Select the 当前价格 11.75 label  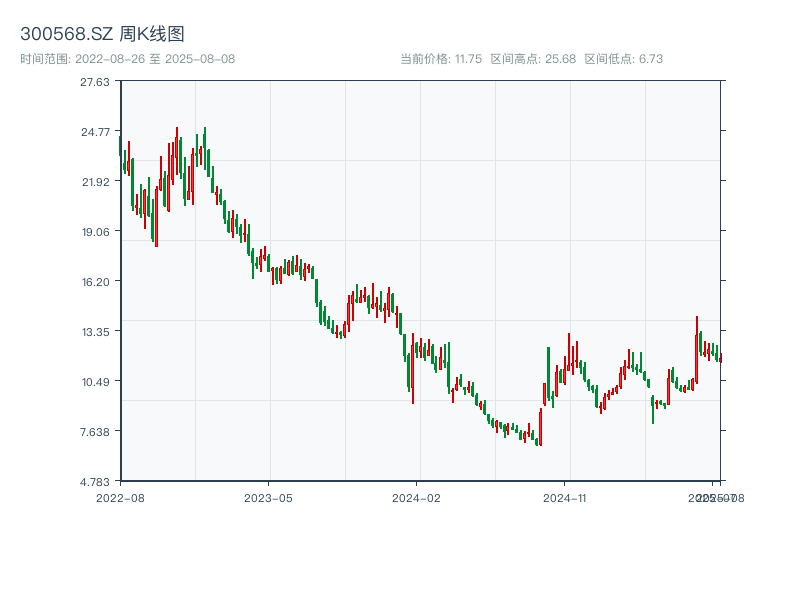coord(441,59)
